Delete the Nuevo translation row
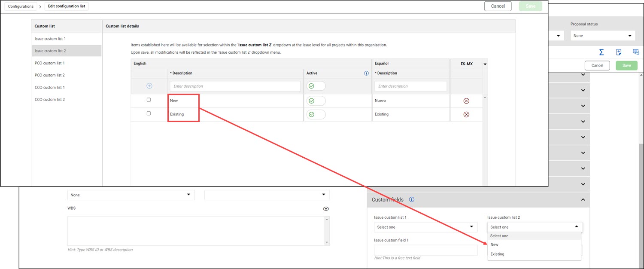Screen dimensions: 644x269 [x=466, y=101]
